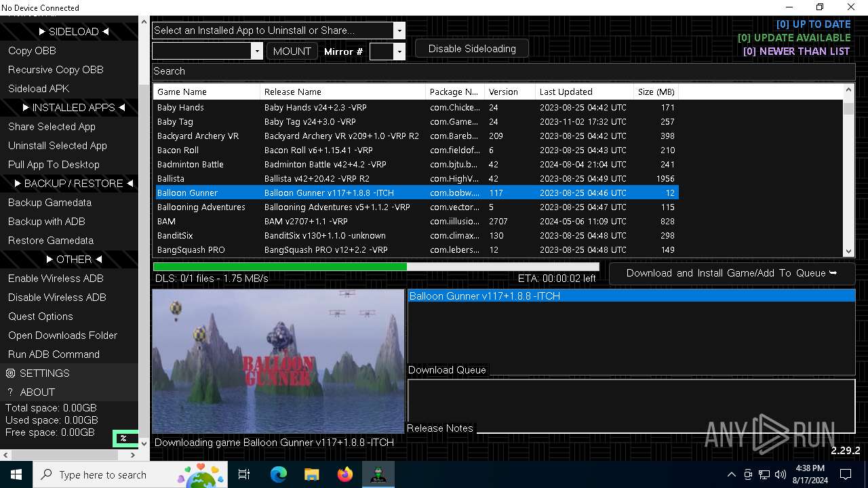This screenshot has height=488, width=868.
Task: Sort by Release Name column header
Action: (x=342, y=91)
